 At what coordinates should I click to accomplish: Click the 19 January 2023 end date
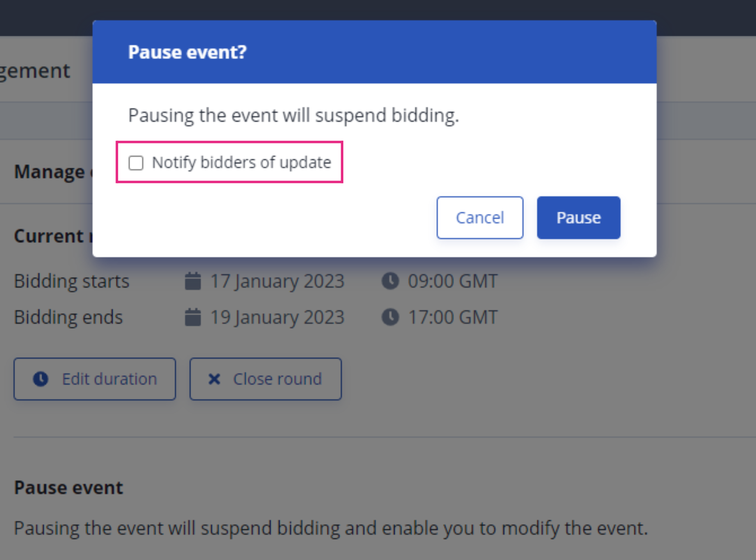[277, 317]
